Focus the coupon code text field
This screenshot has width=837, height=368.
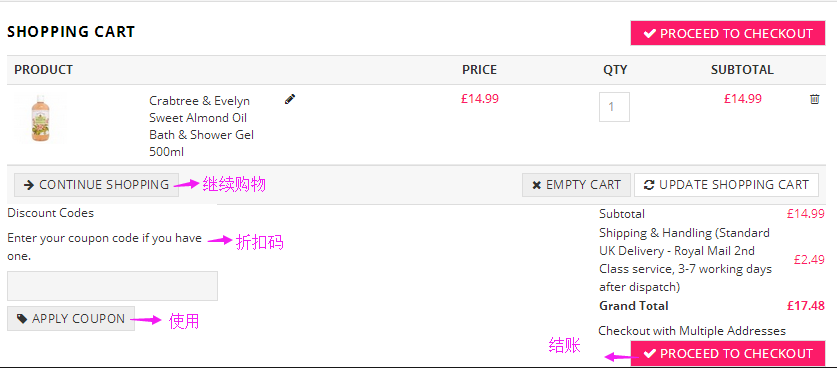[112, 286]
